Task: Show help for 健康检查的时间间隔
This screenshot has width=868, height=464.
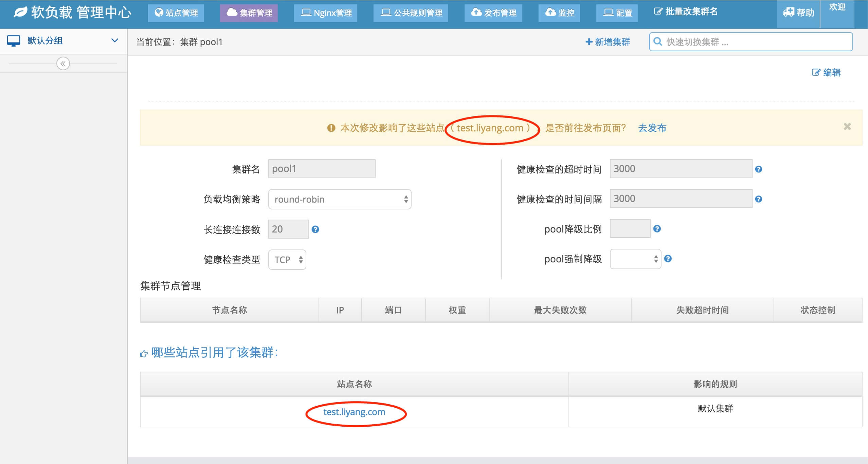Action: point(759,199)
